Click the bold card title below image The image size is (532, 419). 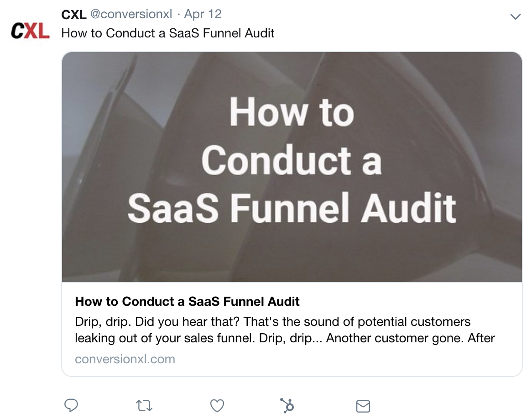point(187,301)
